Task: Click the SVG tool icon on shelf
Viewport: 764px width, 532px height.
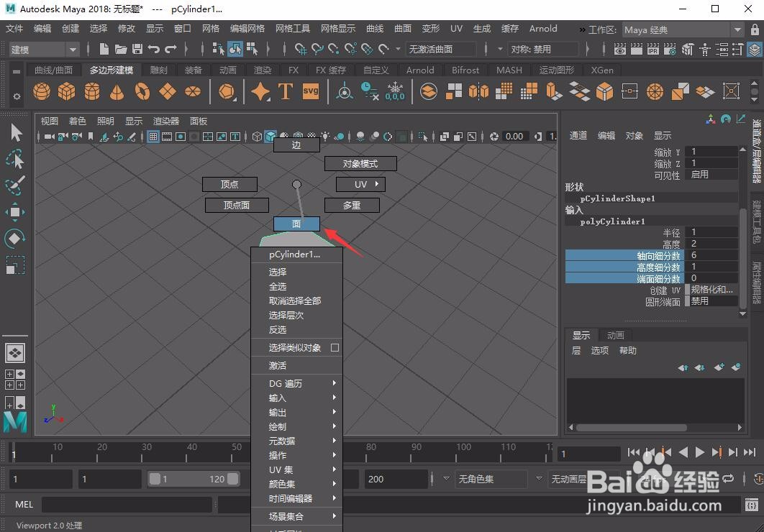Action: click(310, 91)
